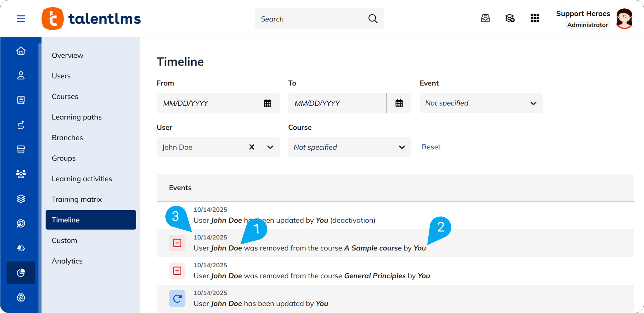Click the blue update refresh event icon
Screen dimensions: 644x313
[177, 298]
